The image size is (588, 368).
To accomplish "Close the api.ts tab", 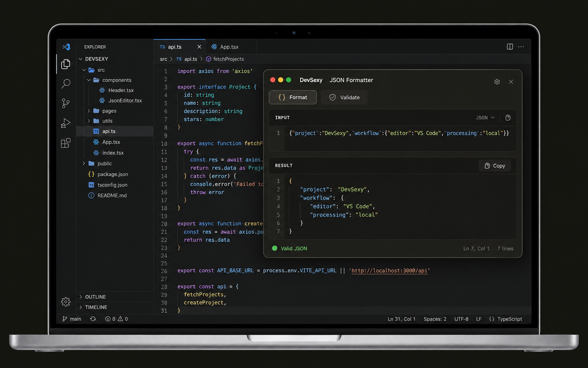I will click(199, 47).
